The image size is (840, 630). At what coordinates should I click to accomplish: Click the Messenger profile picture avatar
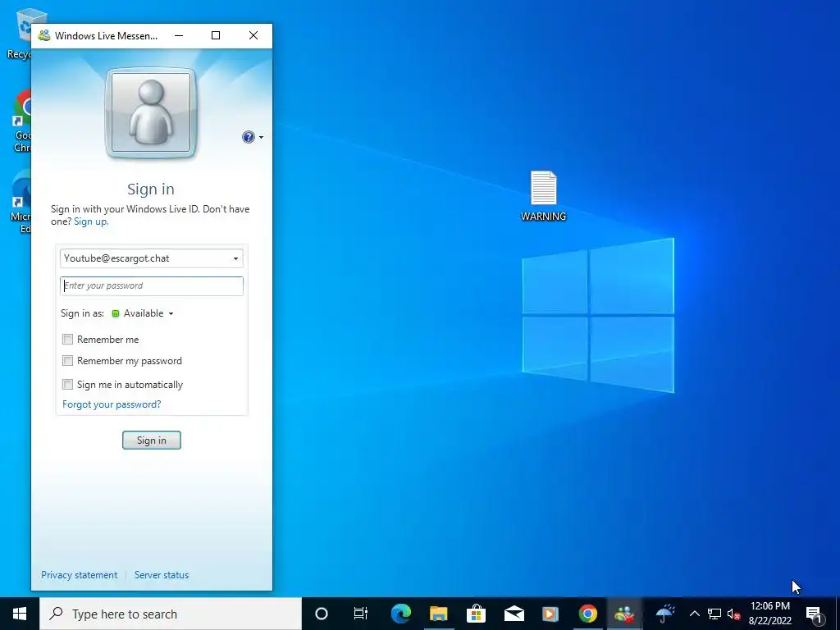151,113
